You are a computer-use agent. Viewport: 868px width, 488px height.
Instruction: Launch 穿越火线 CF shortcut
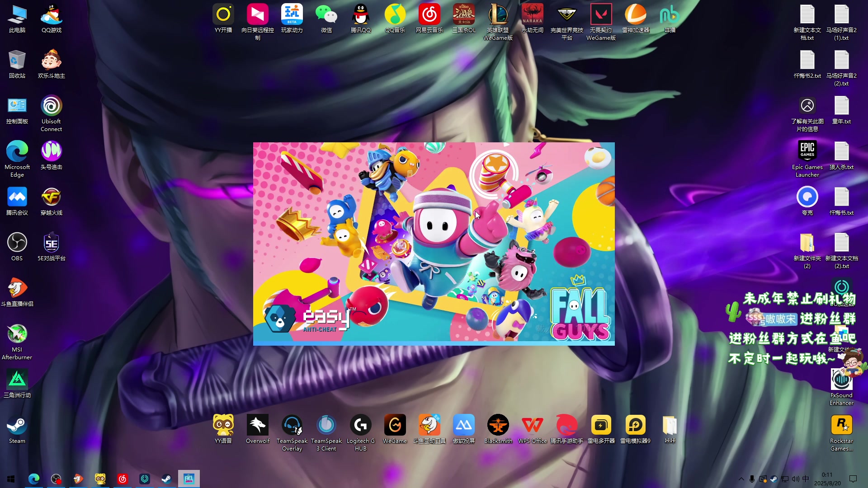[x=51, y=202]
